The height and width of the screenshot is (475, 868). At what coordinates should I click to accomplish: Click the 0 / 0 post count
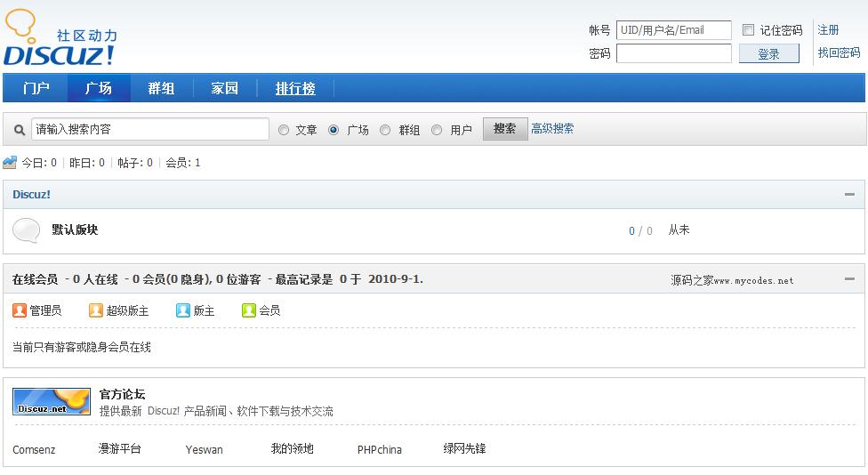[640, 231]
